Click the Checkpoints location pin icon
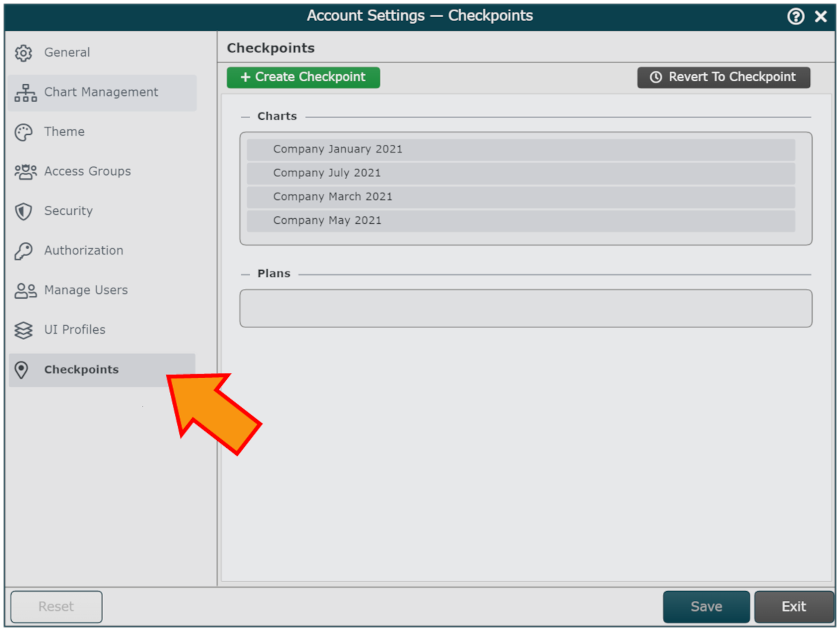Image resolution: width=840 pixels, height=631 pixels. [22, 370]
